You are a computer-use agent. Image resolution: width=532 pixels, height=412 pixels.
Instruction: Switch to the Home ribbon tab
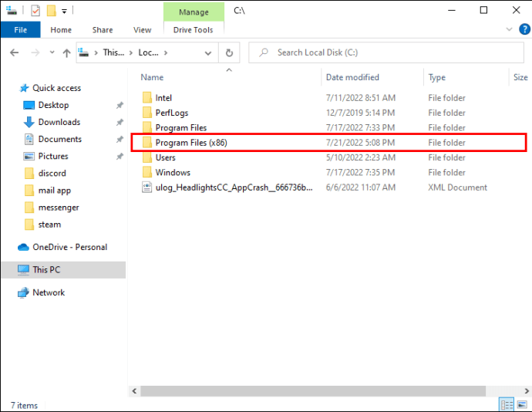coord(61,30)
